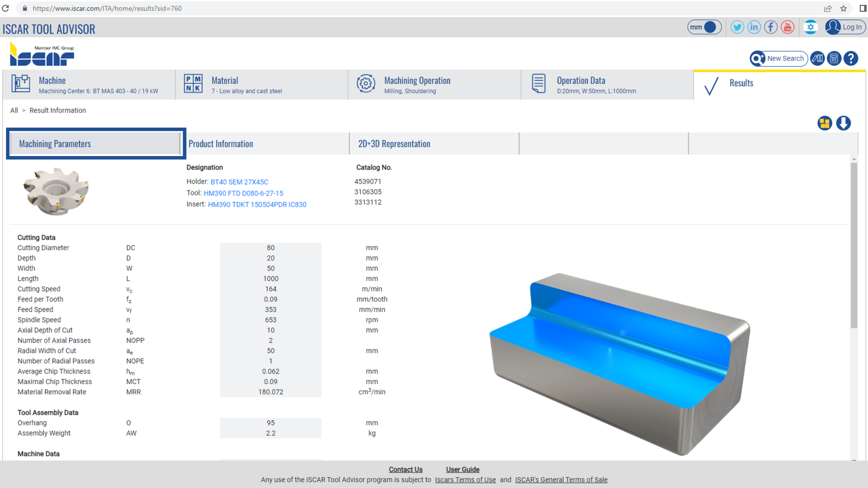Open the calculator icon
Viewport: 868px width, 488px height.
834,59
